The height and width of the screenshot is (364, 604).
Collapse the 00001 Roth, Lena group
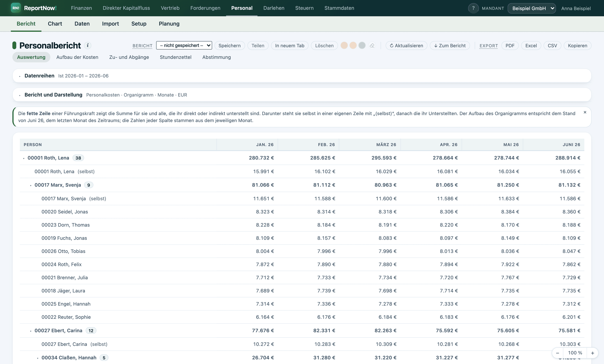click(24, 158)
